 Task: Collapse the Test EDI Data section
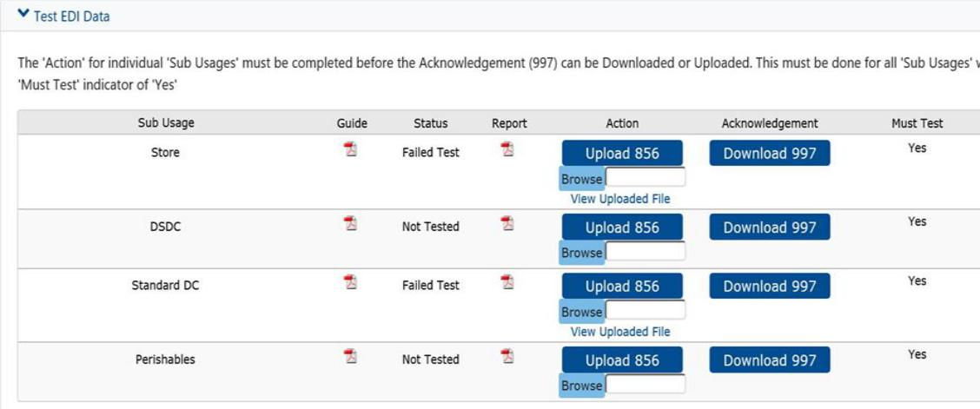pyautogui.click(x=63, y=16)
